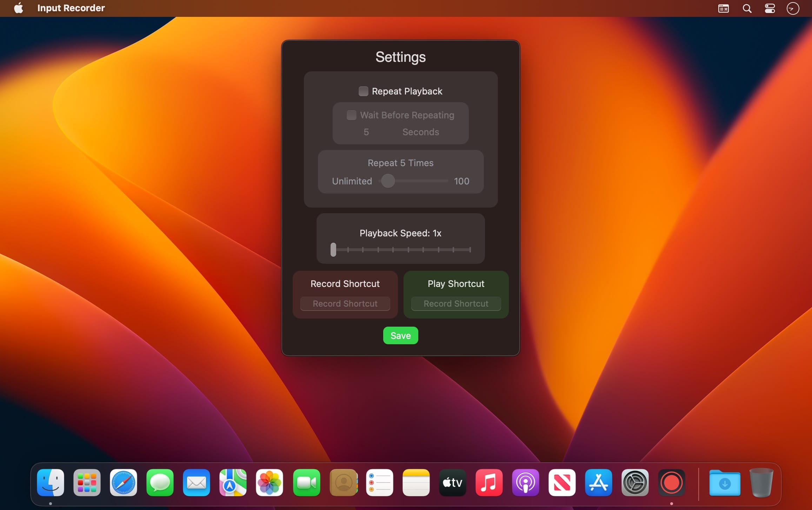
Task: Open Finder from the Dock
Action: pyautogui.click(x=51, y=483)
